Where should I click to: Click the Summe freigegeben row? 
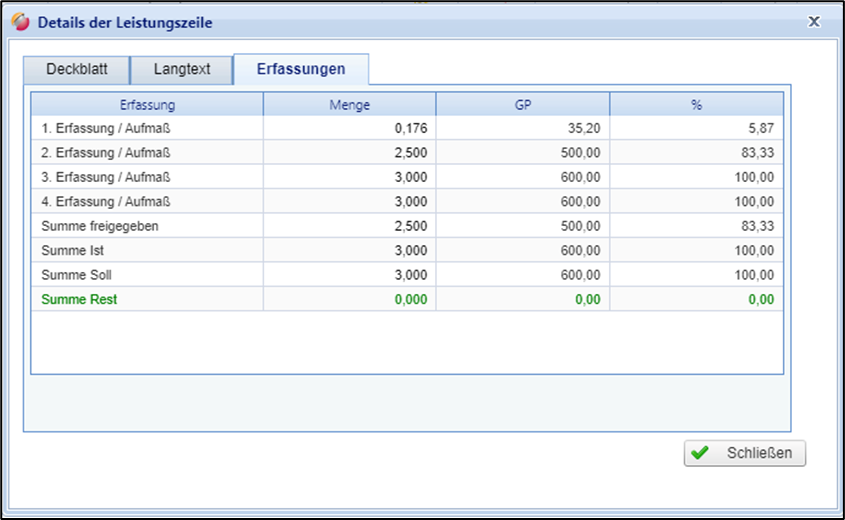[100, 226]
